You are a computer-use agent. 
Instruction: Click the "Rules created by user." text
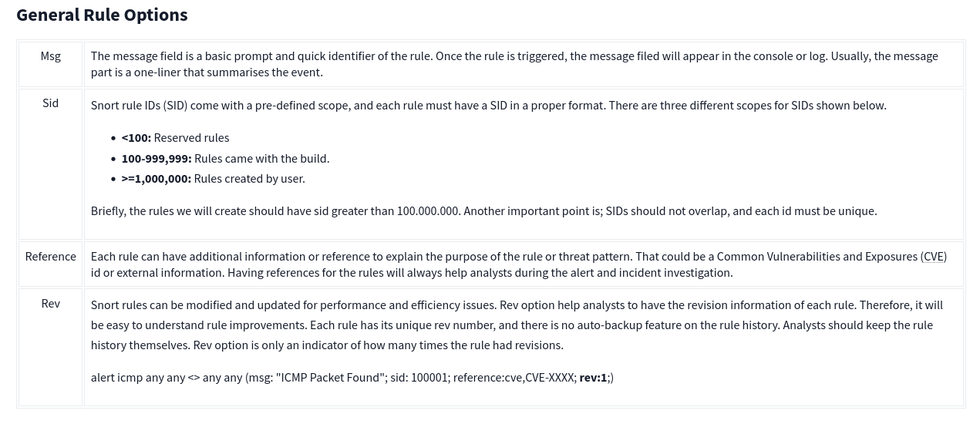coord(249,179)
